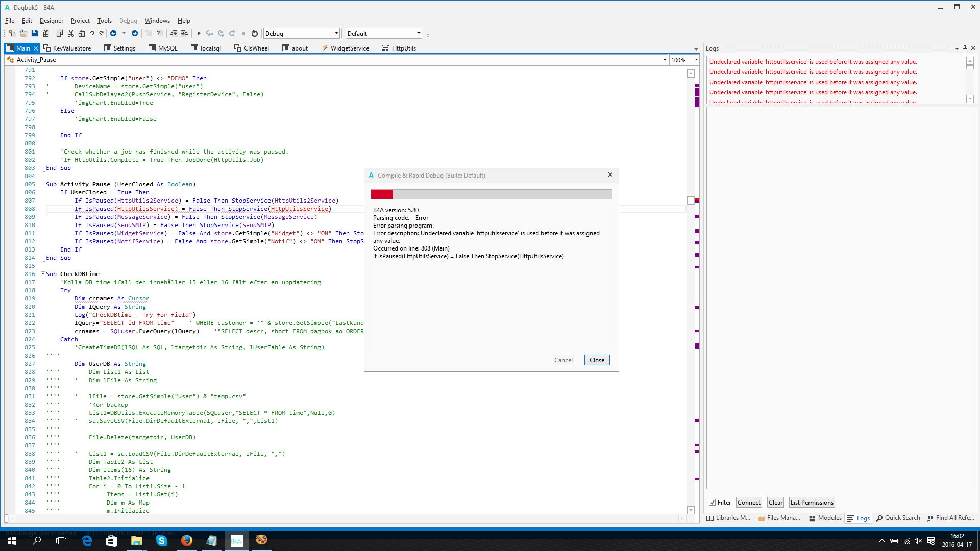Click the New file toolbar icon
980x551 pixels.
[x=12, y=33]
